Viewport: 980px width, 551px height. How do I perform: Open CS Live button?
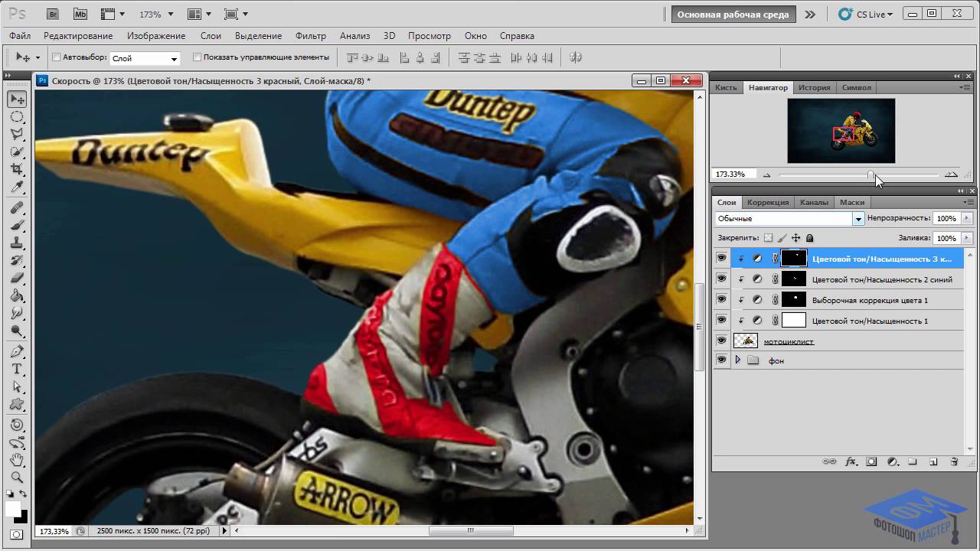click(865, 14)
